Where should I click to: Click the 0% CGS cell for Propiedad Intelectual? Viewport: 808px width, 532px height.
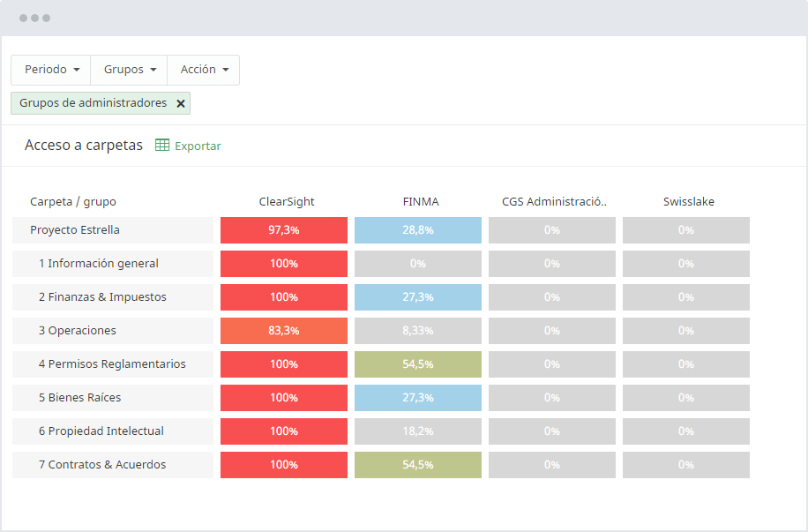tap(552, 431)
